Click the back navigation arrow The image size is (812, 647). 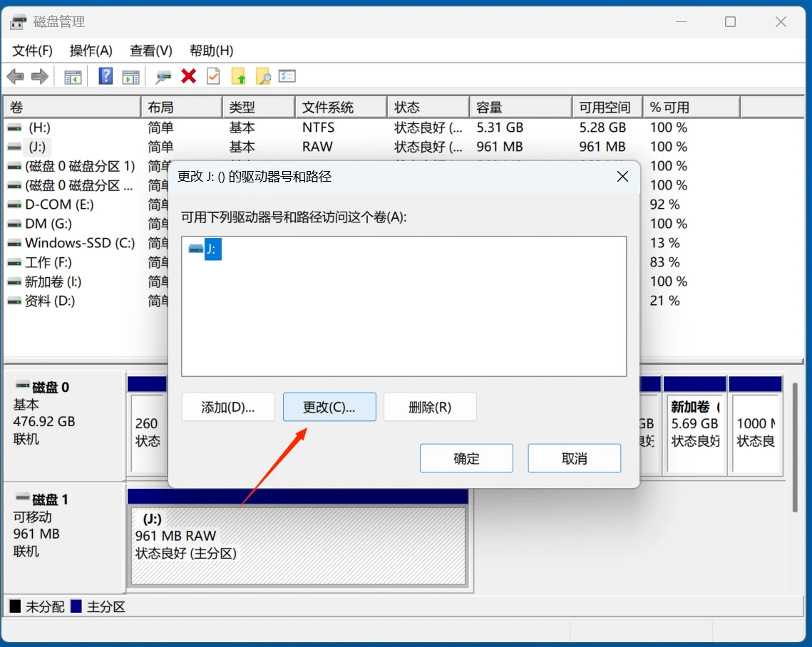point(16,76)
